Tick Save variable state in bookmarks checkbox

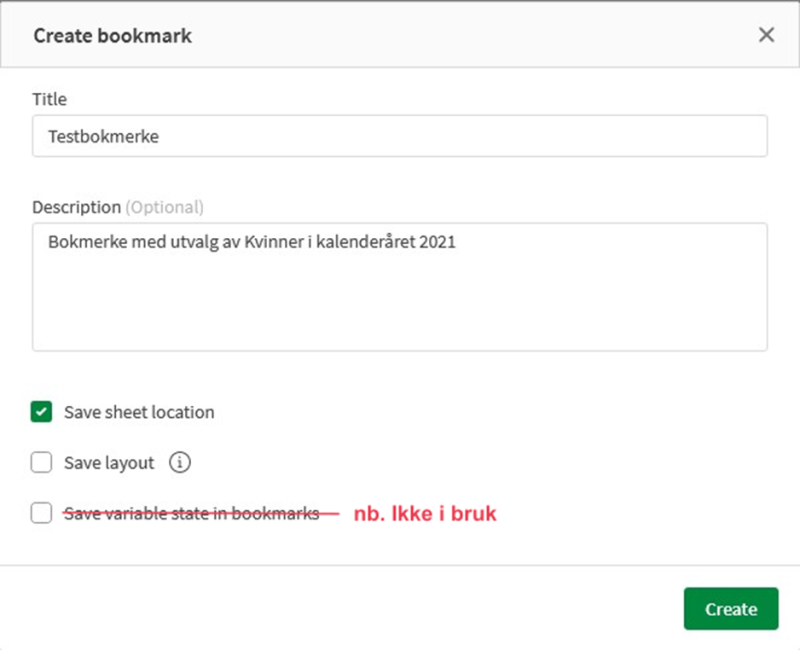point(41,513)
